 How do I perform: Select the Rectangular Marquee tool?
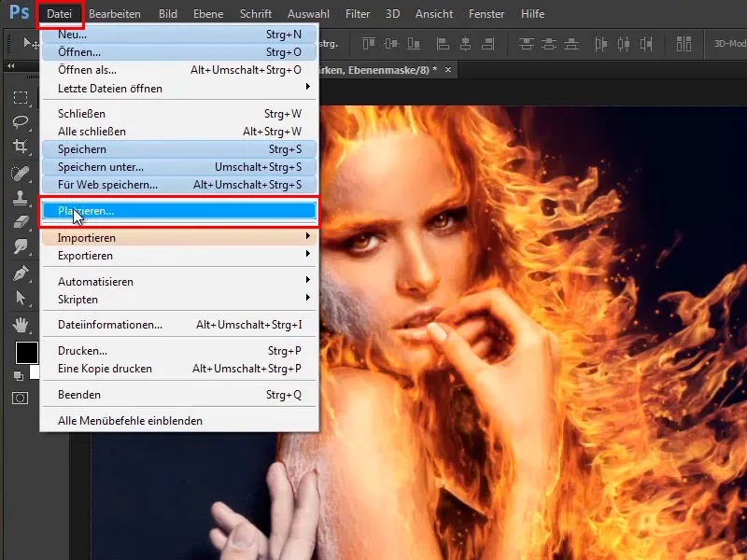coord(20,98)
